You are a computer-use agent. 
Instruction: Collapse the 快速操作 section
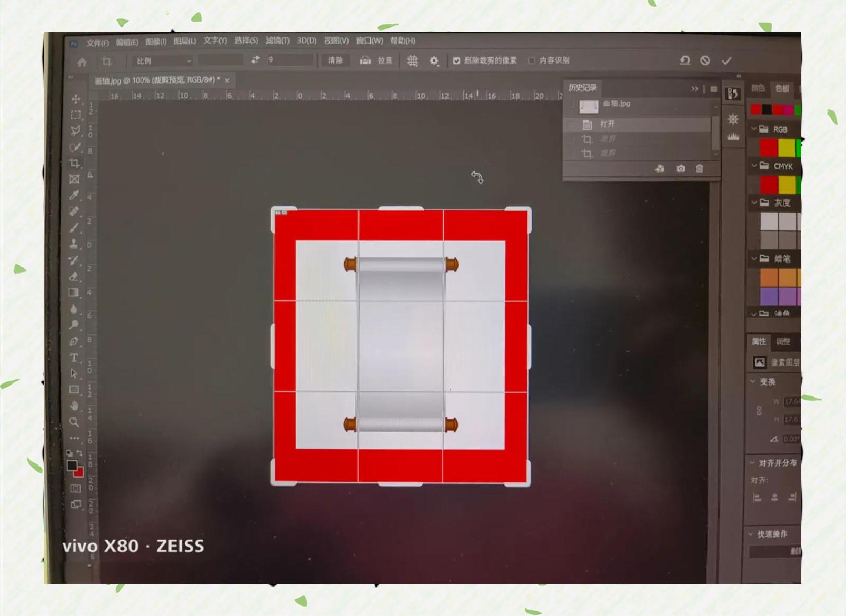coord(751,533)
